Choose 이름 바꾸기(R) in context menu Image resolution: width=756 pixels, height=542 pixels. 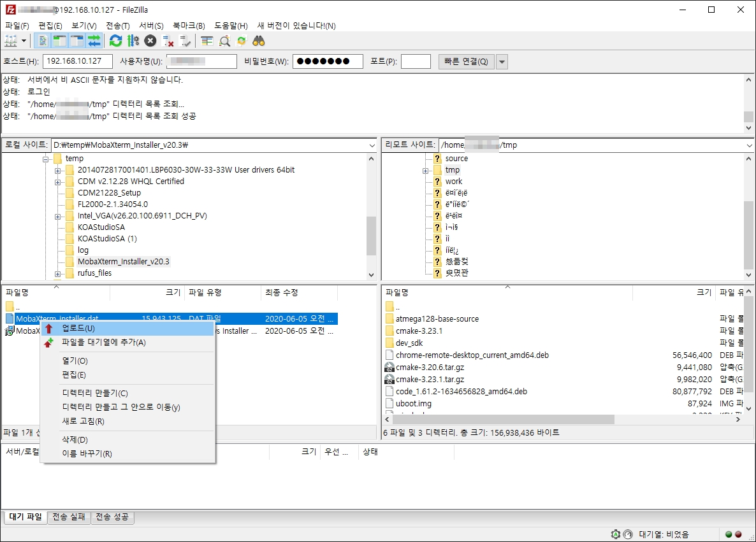pyautogui.click(x=127, y=454)
